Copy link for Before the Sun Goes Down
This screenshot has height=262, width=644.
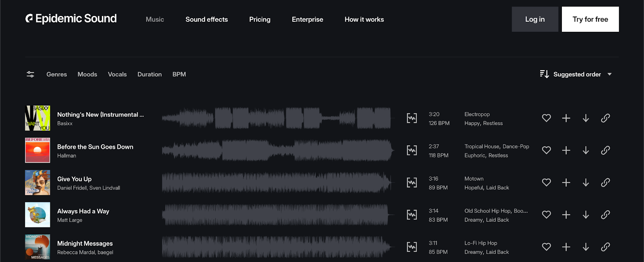[x=605, y=150]
